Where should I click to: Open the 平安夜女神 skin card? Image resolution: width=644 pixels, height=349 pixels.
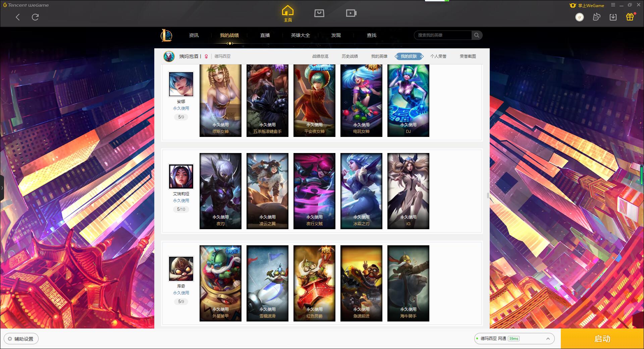[x=314, y=100]
